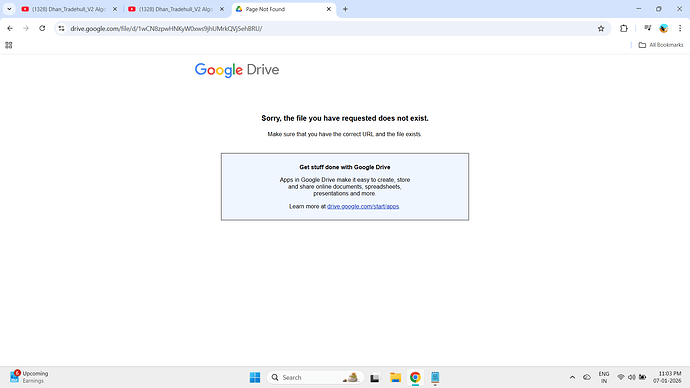
Task: Click the browser forward arrow
Action: [26, 29]
